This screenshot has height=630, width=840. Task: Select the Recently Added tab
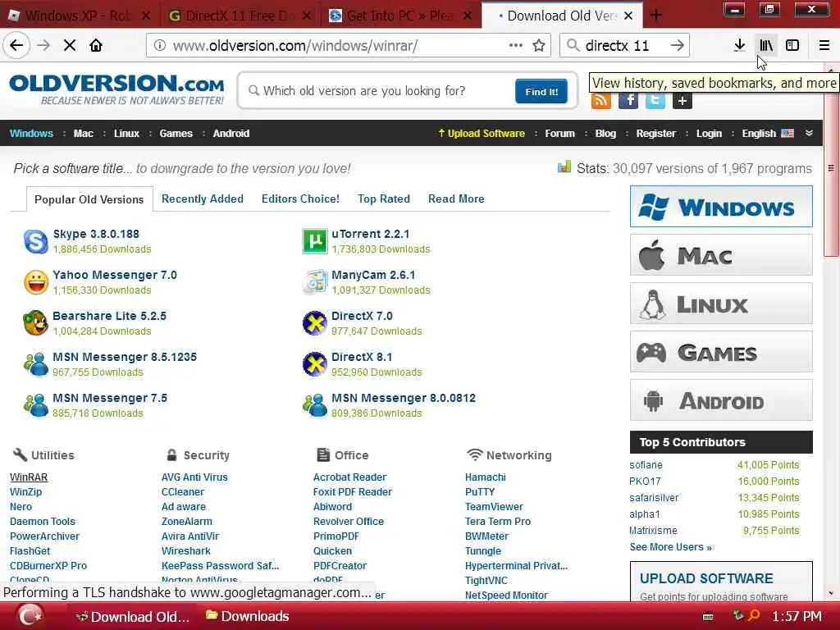click(x=203, y=199)
